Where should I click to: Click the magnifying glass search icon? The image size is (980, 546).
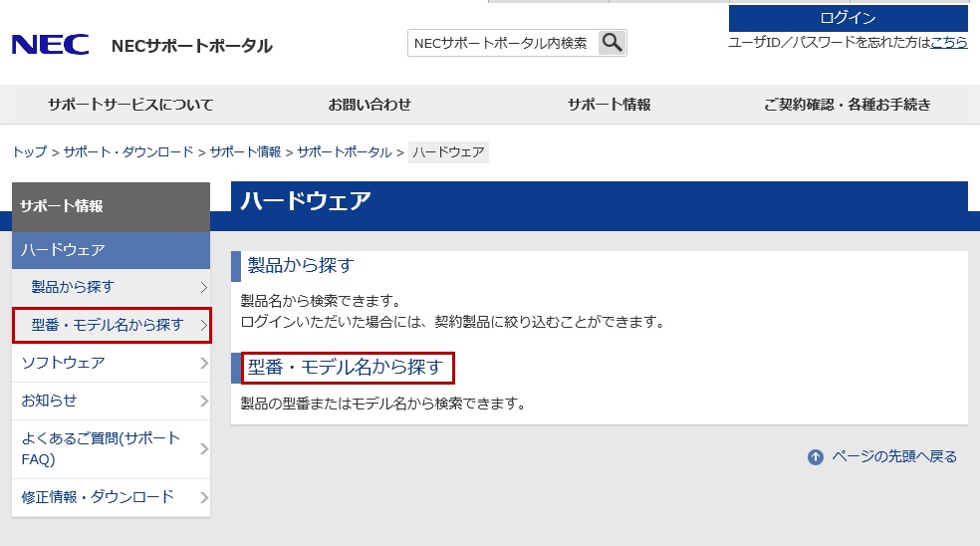612,43
